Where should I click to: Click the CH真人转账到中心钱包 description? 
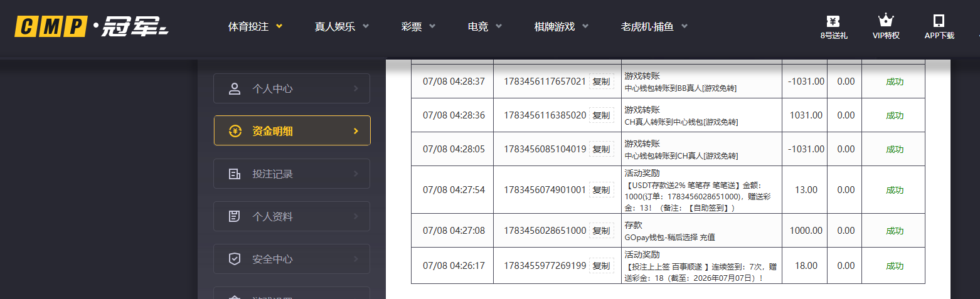pyautogui.click(x=681, y=122)
